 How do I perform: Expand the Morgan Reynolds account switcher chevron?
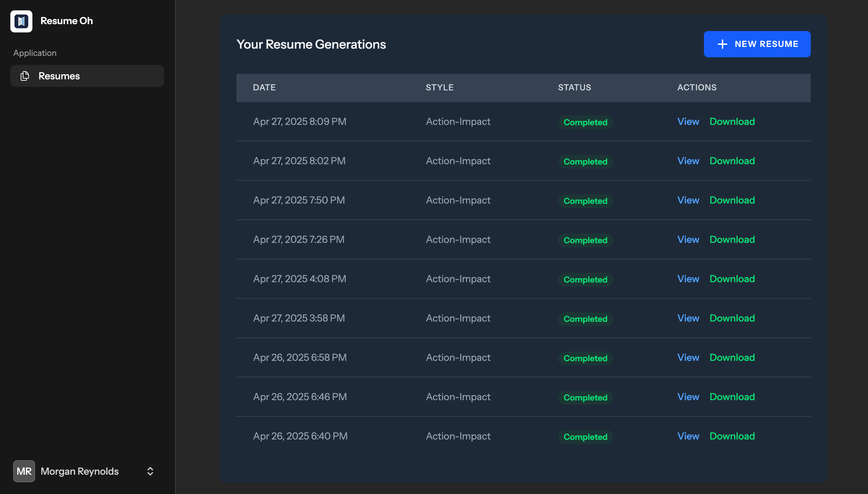[x=150, y=471]
